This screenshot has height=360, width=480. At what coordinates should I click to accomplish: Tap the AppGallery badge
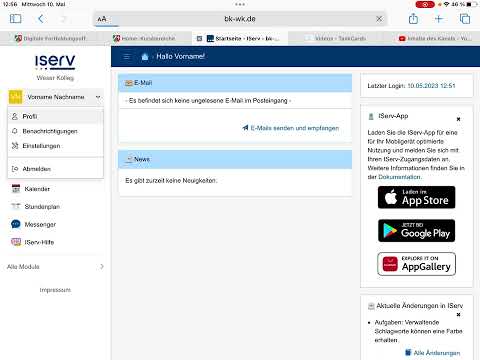(x=416, y=264)
